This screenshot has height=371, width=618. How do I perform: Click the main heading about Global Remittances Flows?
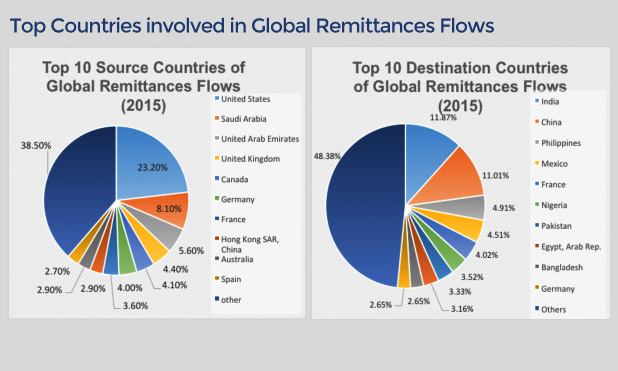coord(251,26)
